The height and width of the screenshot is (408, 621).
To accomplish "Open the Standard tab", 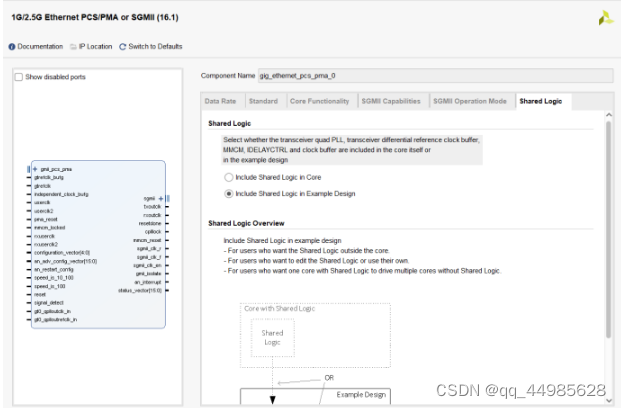I will click(x=263, y=101).
